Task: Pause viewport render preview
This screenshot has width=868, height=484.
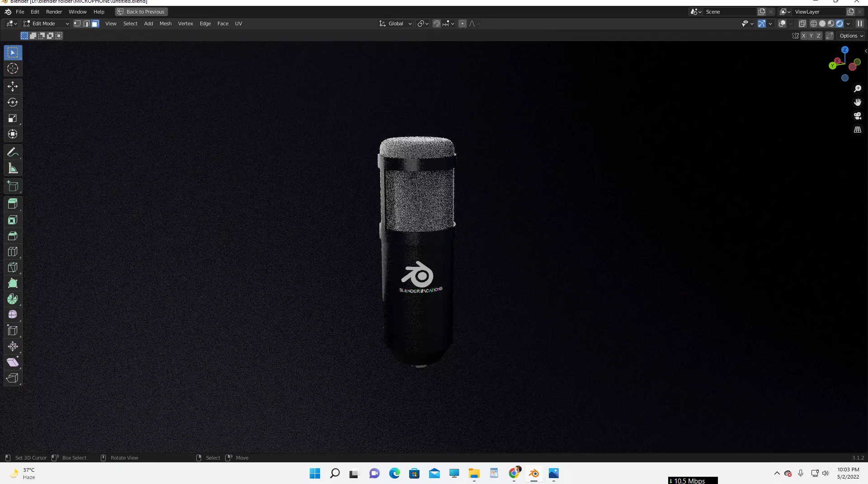Action: click(859, 24)
